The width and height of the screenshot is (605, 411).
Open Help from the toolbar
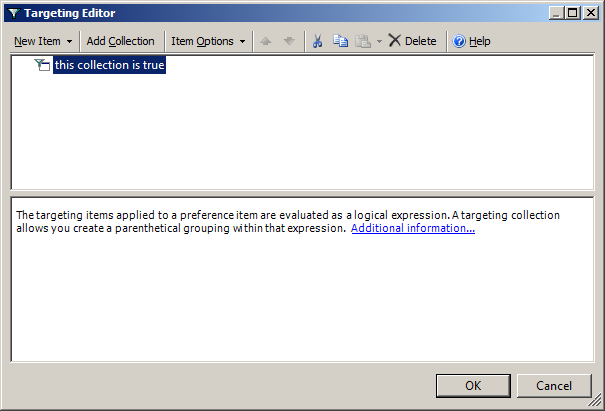coord(471,41)
